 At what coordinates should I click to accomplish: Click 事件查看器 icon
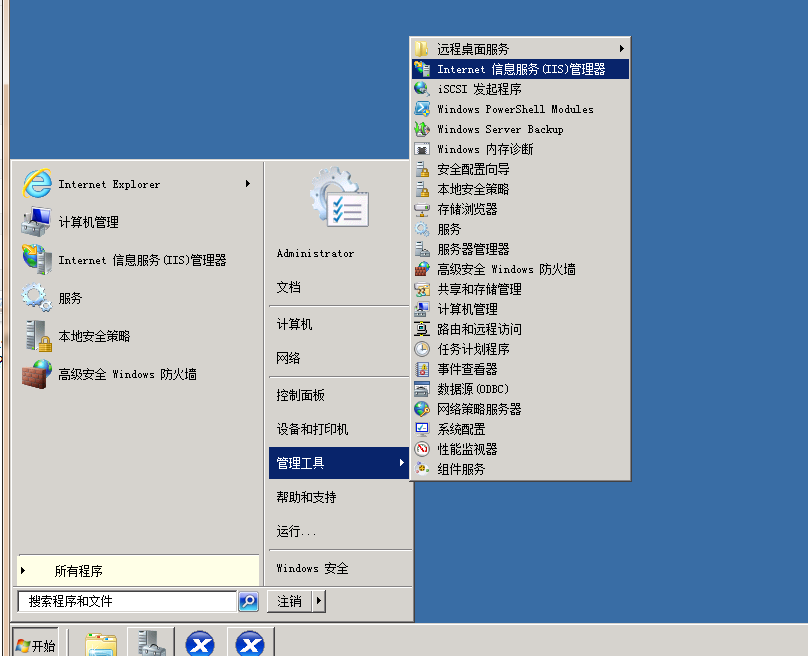coord(422,369)
